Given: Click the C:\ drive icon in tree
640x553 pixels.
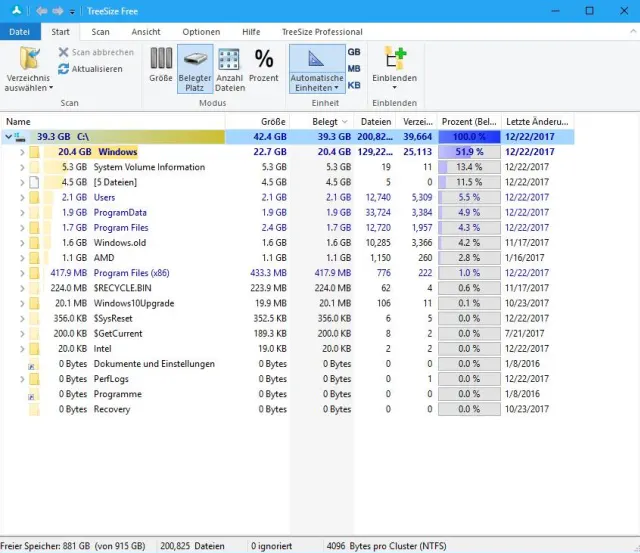Looking at the screenshot, I should point(24,137).
